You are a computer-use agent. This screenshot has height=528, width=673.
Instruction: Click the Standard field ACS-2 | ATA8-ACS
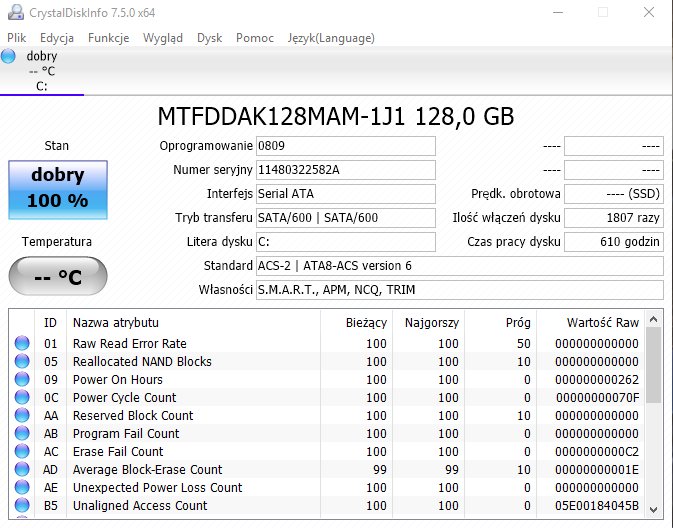(460, 266)
